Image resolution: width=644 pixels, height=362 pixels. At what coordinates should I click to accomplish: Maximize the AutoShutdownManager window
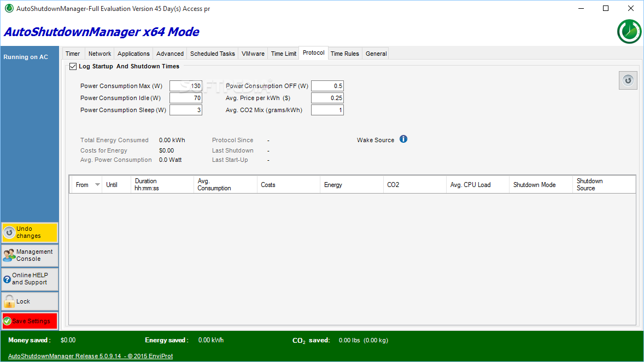[605, 8]
